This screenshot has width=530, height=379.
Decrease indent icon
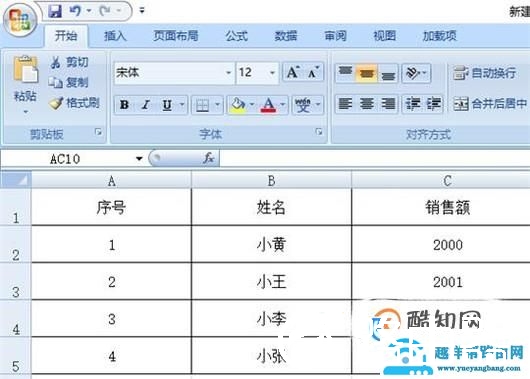point(413,104)
